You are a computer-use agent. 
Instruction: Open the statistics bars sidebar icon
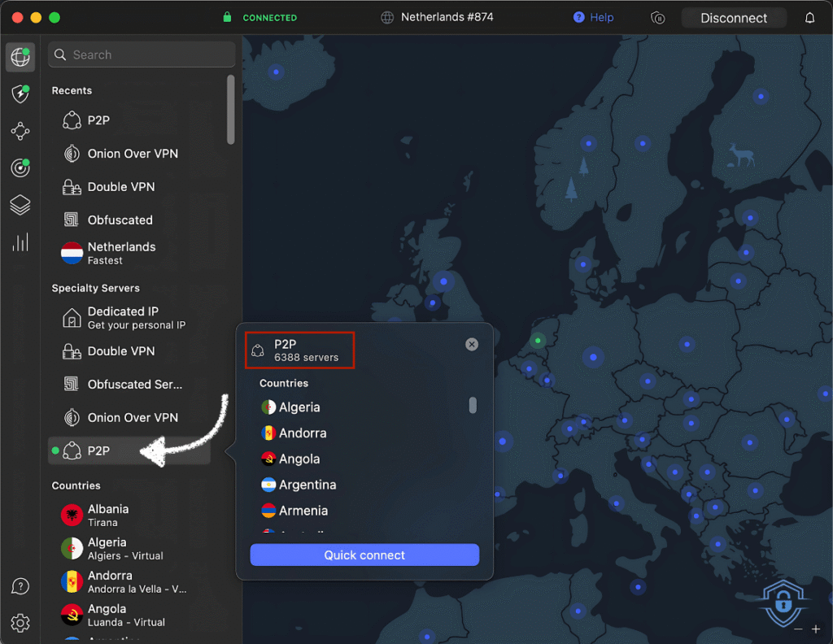tap(20, 242)
